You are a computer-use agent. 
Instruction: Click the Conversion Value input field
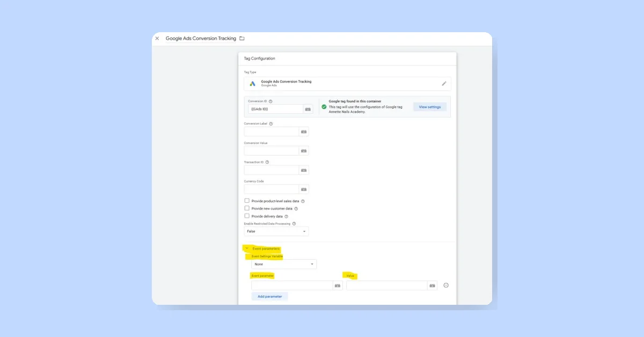click(272, 151)
